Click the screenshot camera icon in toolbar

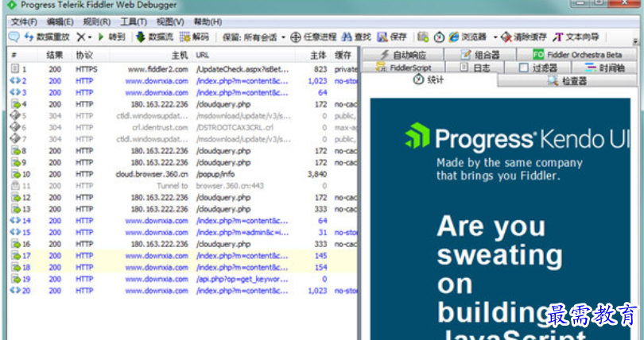[x=423, y=37]
